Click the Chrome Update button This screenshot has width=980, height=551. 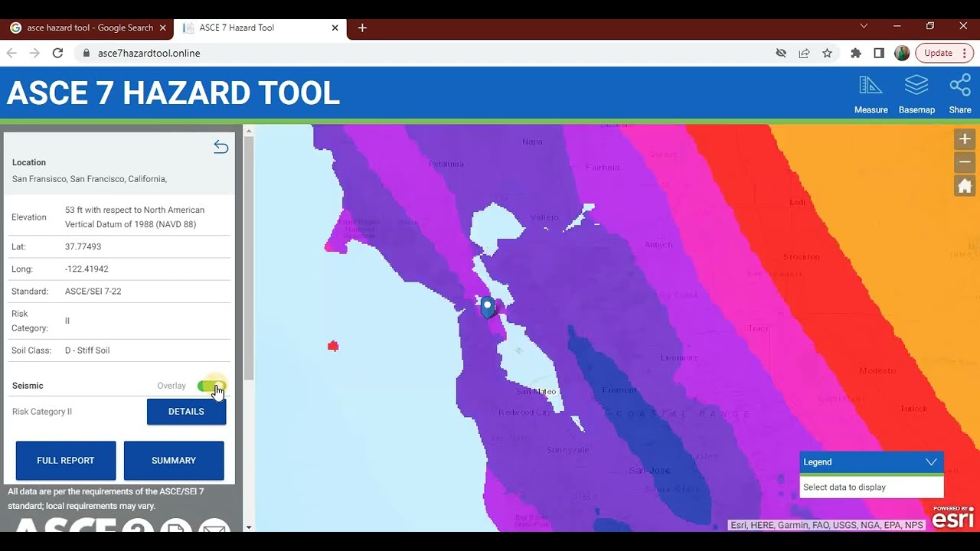pyautogui.click(x=938, y=53)
